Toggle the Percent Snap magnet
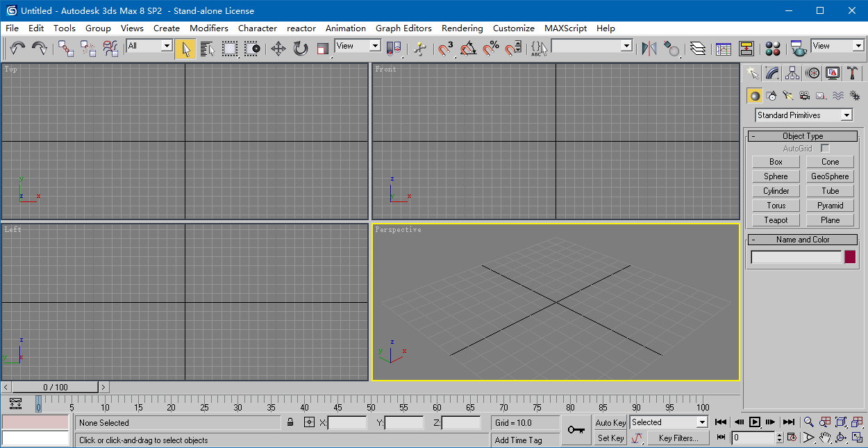 491,49
